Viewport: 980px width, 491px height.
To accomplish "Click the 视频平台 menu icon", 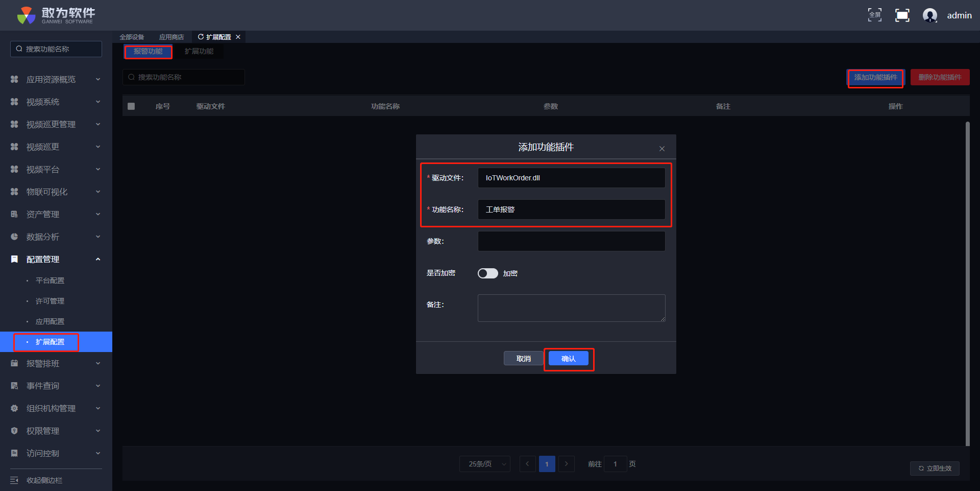I will pyautogui.click(x=14, y=169).
